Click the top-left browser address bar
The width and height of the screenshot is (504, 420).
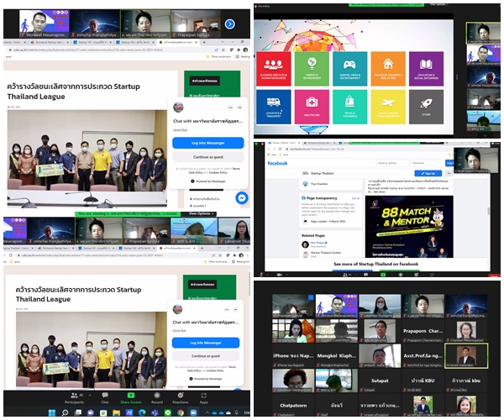pyautogui.click(x=116, y=50)
